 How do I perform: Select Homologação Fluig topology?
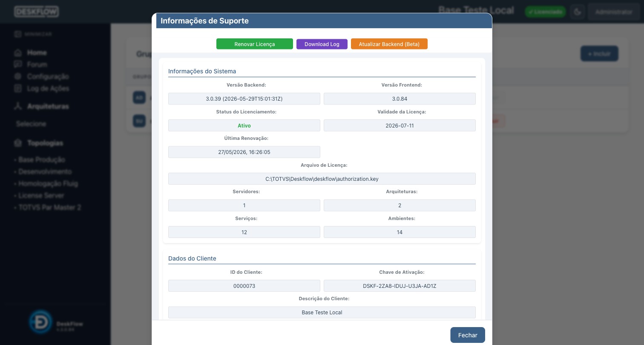[x=48, y=183]
